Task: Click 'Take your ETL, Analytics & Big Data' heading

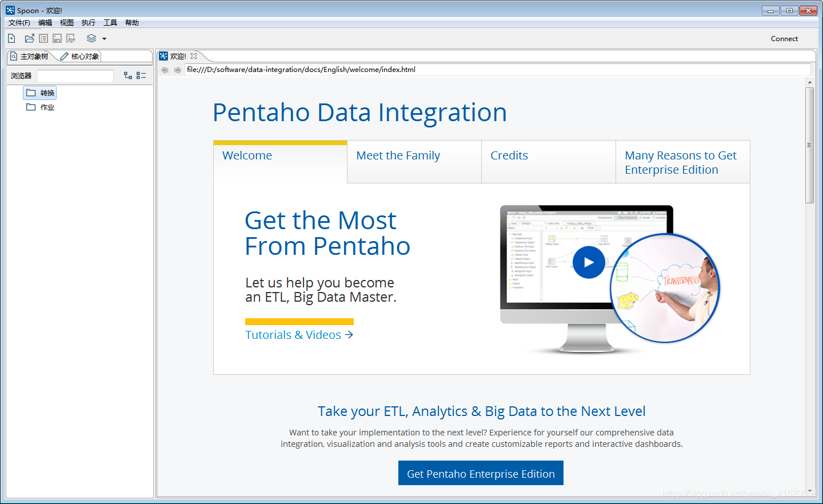Action: point(482,411)
